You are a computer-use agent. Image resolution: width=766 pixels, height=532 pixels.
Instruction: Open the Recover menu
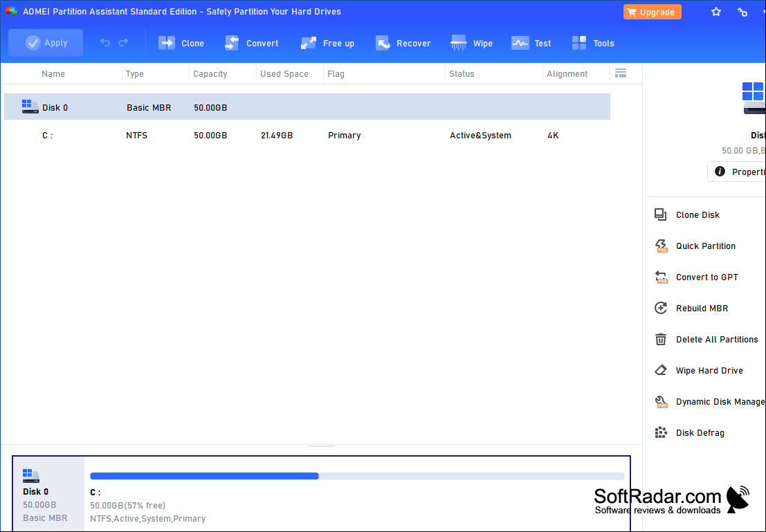tap(403, 44)
